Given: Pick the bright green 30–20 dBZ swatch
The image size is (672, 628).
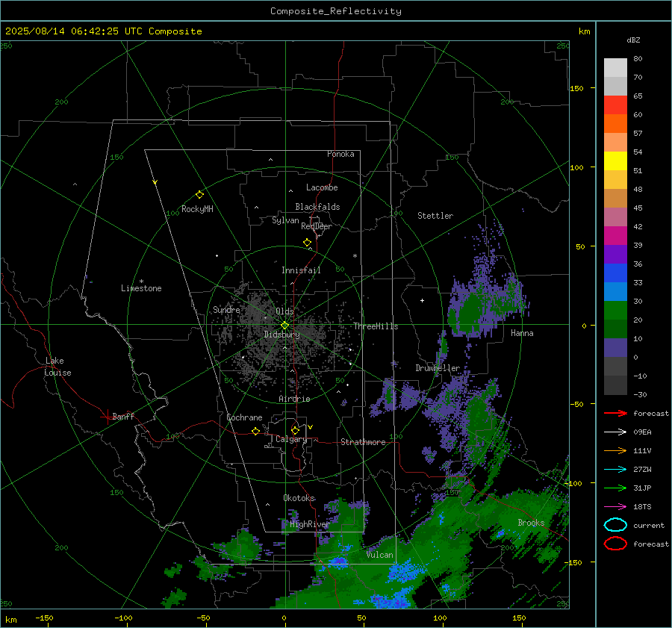Looking at the screenshot, I should coord(615,310).
